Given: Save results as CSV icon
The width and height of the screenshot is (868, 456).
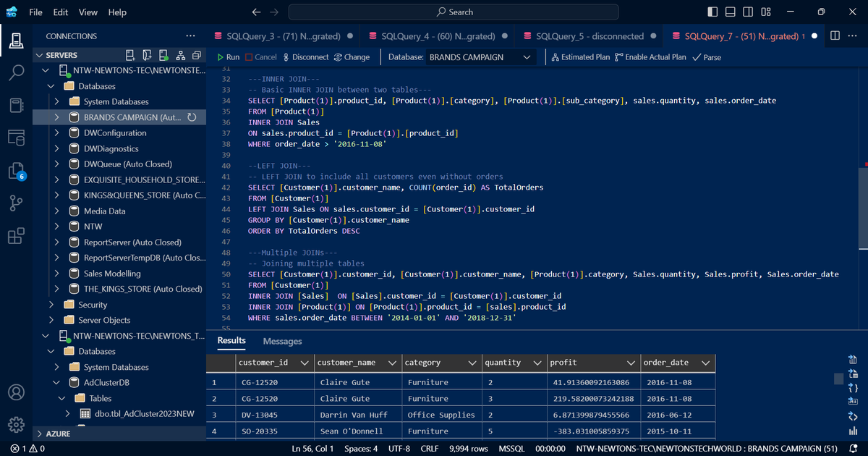Looking at the screenshot, I should (x=852, y=360).
